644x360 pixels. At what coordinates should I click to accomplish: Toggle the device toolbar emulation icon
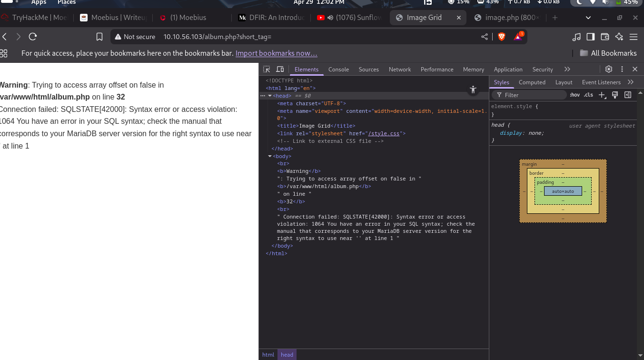(280, 69)
